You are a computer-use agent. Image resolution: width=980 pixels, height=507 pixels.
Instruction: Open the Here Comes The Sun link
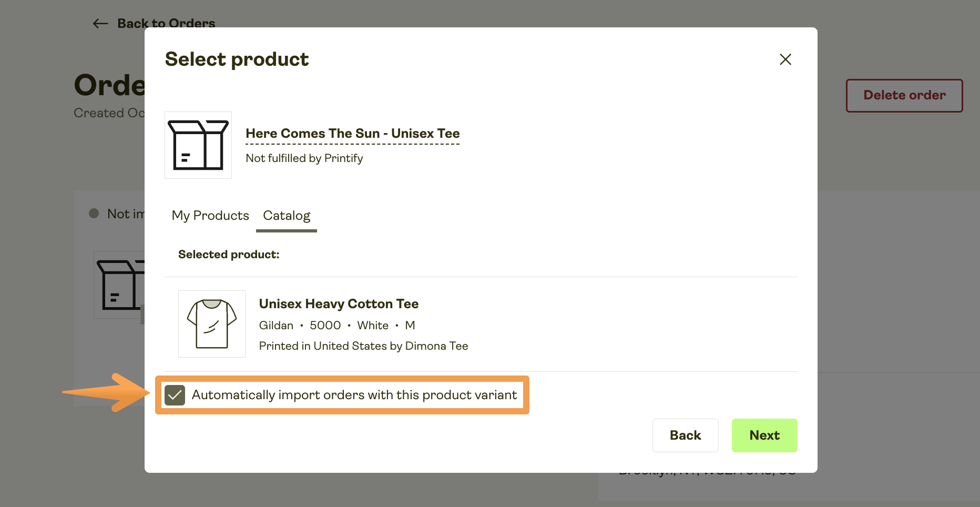[x=352, y=134]
